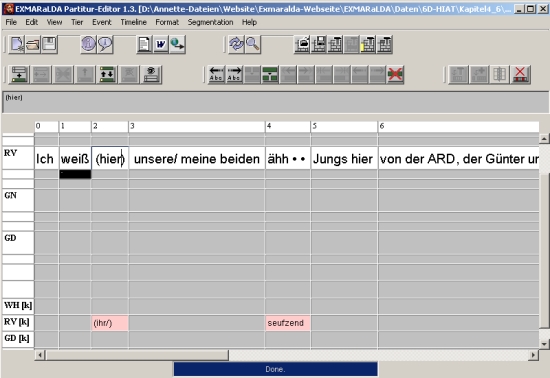This screenshot has width=550, height=378.
Task: Select the 'ähh • •' event cell
Action: [288, 158]
